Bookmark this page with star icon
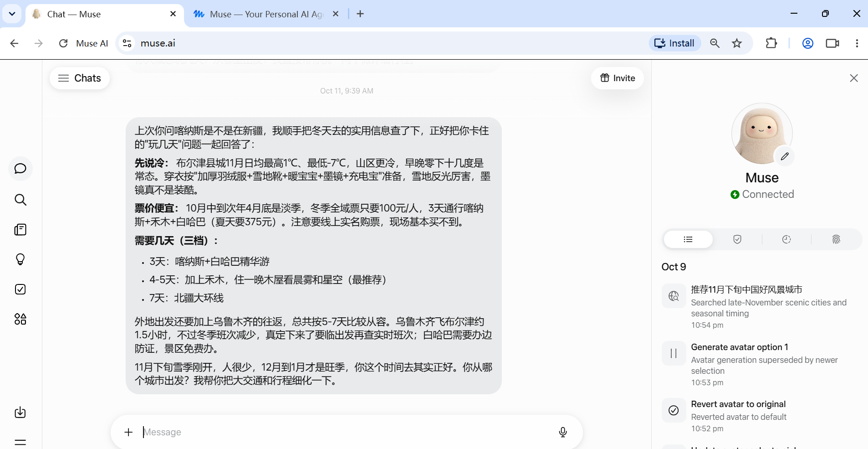The height and width of the screenshot is (449, 868). (737, 43)
